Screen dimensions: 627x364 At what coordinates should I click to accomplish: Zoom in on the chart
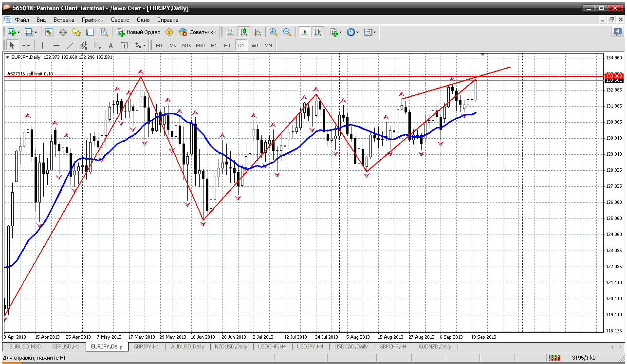point(274,32)
